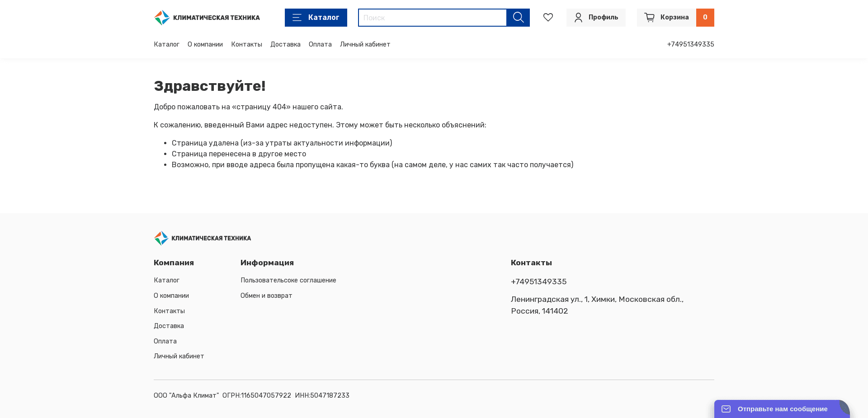This screenshot has height=418, width=868.
Task: Open О компании from the navigation bar
Action: (x=205, y=44)
